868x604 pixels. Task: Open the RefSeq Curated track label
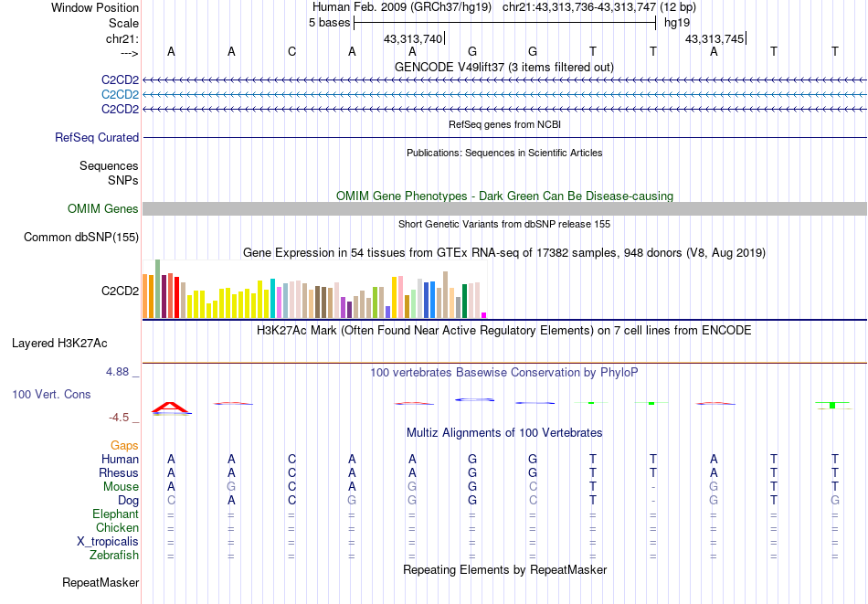pos(97,137)
